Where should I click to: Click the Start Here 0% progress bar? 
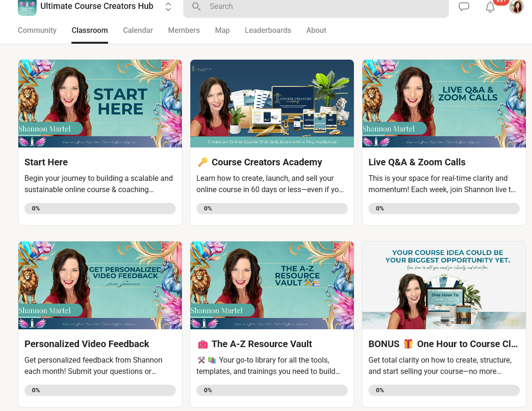click(100, 208)
